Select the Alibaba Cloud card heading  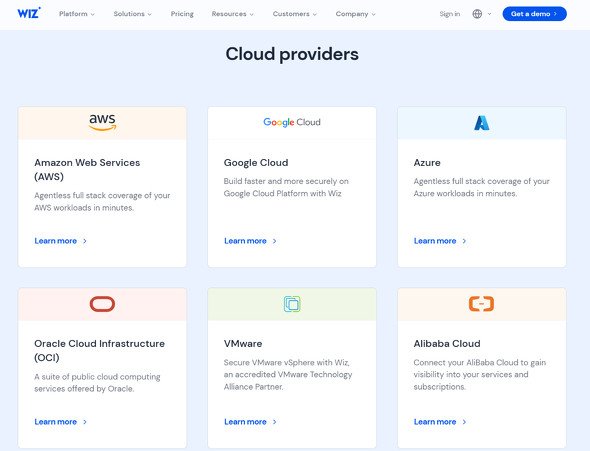(447, 343)
